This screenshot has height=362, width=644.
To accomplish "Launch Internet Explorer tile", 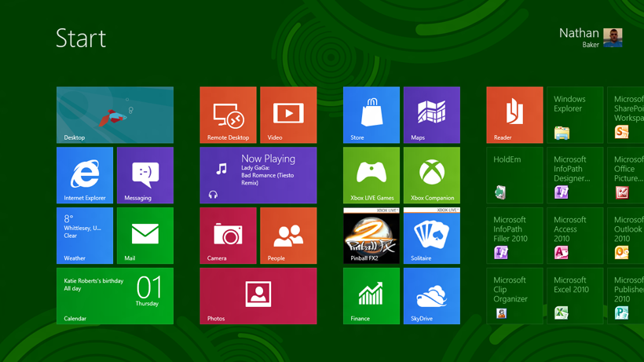I will [85, 175].
